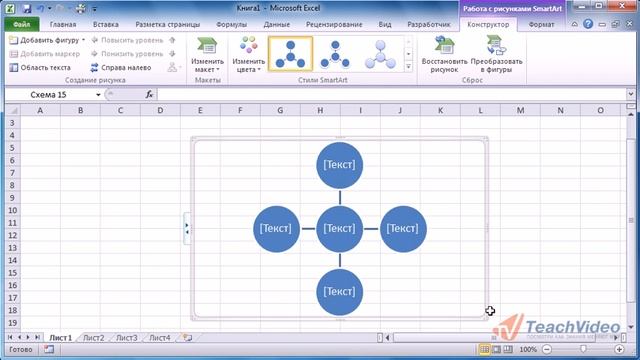
Task: Click the top [Текст] circle in diagram
Action: (340, 165)
